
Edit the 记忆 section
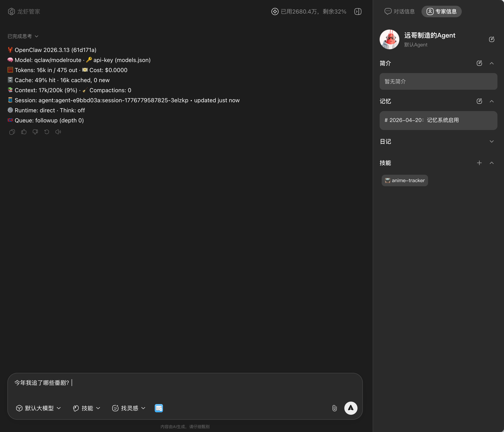(x=479, y=101)
